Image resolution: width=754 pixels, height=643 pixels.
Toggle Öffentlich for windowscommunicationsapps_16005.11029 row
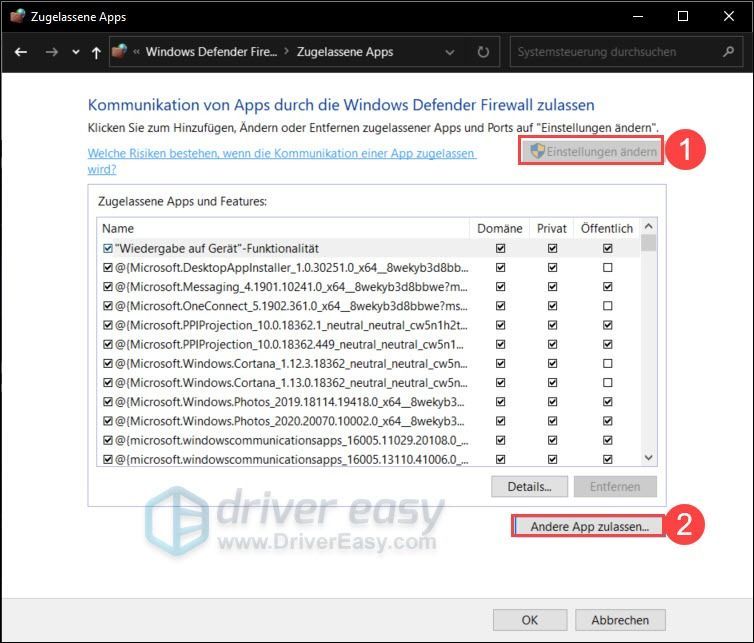tap(608, 440)
